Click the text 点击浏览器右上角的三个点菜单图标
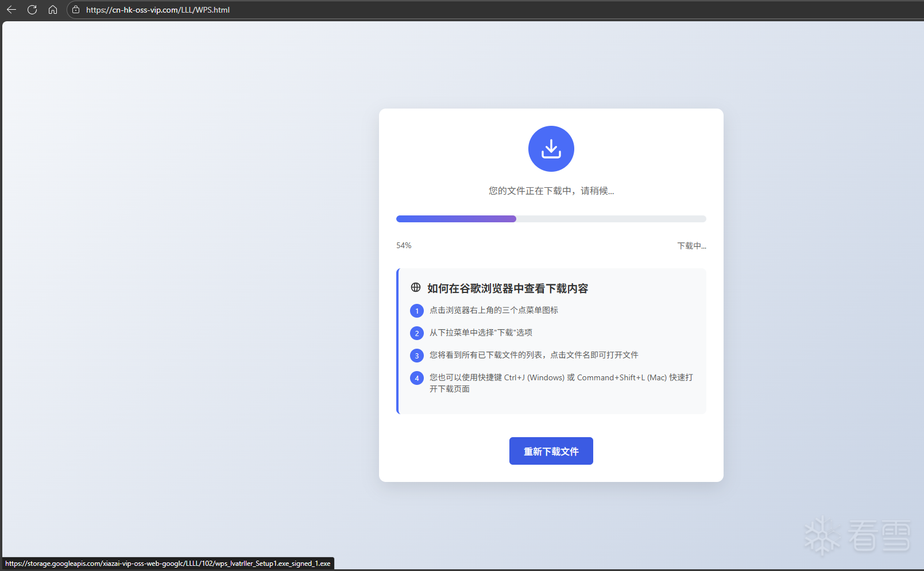Image resolution: width=924 pixels, height=571 pixels. coord(494,310)
